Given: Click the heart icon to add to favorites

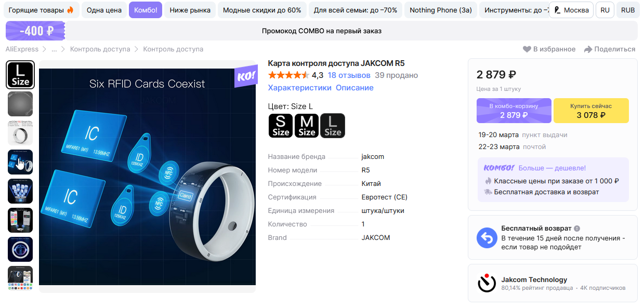Looking at the screenshot, I should (527, 49).
